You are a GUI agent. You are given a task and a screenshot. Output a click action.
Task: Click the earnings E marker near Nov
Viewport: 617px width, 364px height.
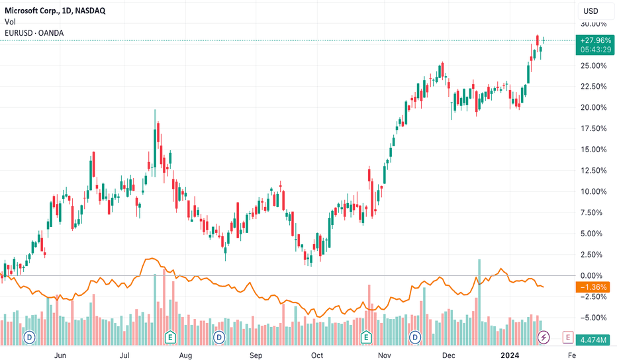coord(366,338)
